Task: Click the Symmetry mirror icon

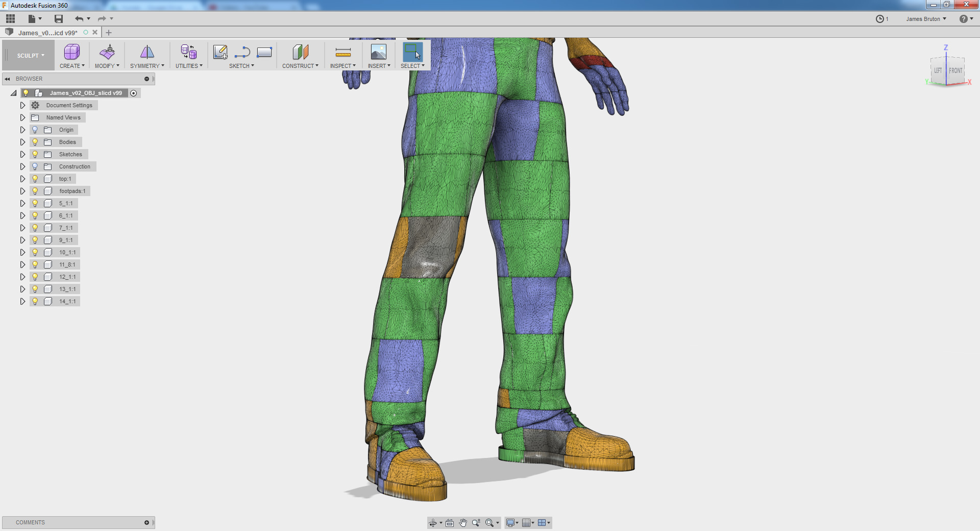Action: point(147,52)
